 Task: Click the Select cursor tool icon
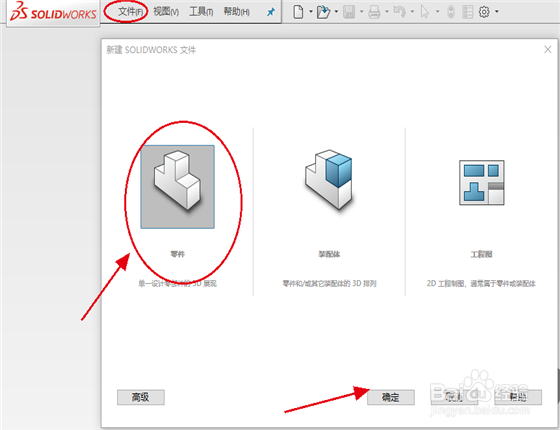(425, 12)
